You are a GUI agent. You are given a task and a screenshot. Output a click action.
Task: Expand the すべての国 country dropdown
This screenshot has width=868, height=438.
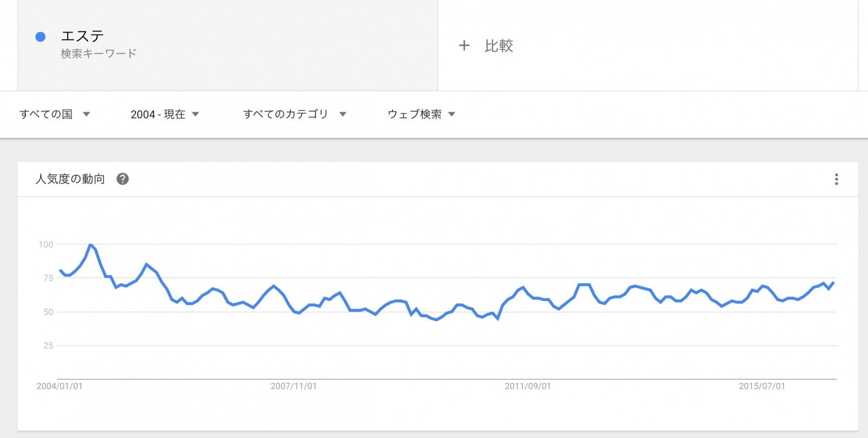(55, 114)
